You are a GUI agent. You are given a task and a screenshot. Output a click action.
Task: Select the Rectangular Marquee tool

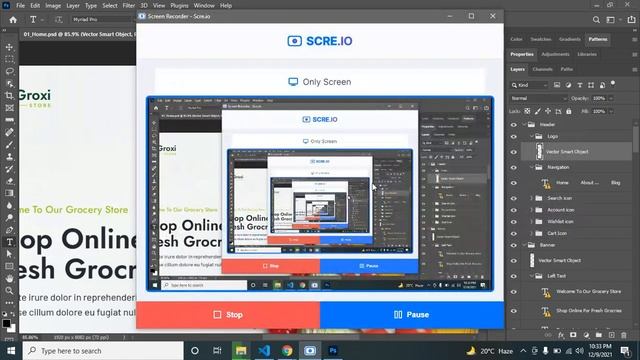9,59
